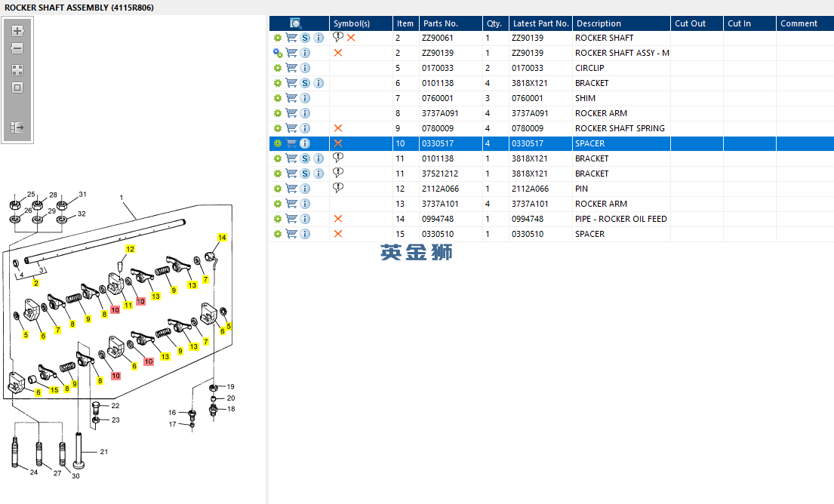This screenshot has width=834, height=504.
Task: Click the four-squares grid view icon
Action: [x=17, y=70]
